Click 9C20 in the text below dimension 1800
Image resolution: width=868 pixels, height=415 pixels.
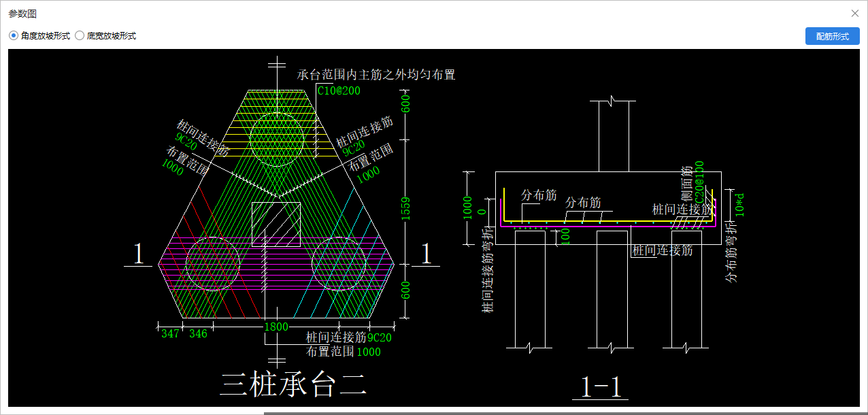click(x=380, y=337)
